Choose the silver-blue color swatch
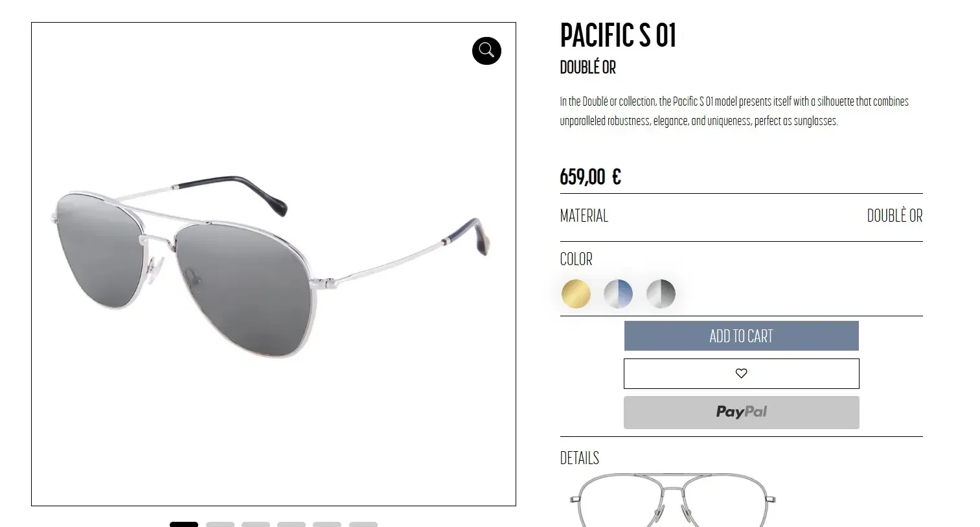The width and height of the screenshot is (980, 527). click(x=618, y=294)
